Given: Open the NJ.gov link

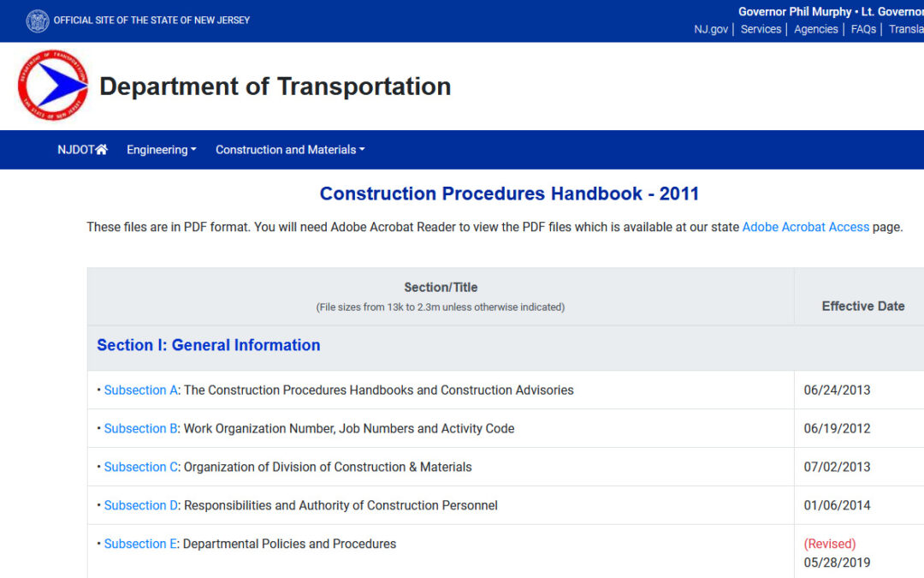Looking at the screenshot, I should point(710,29).
